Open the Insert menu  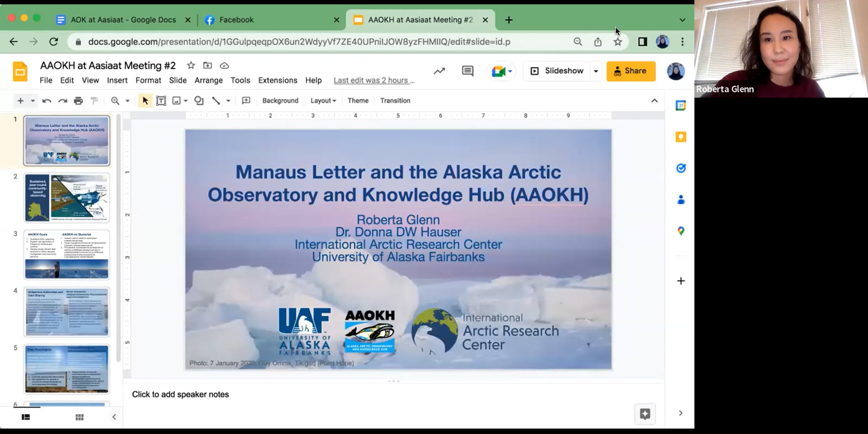point(117,80)
